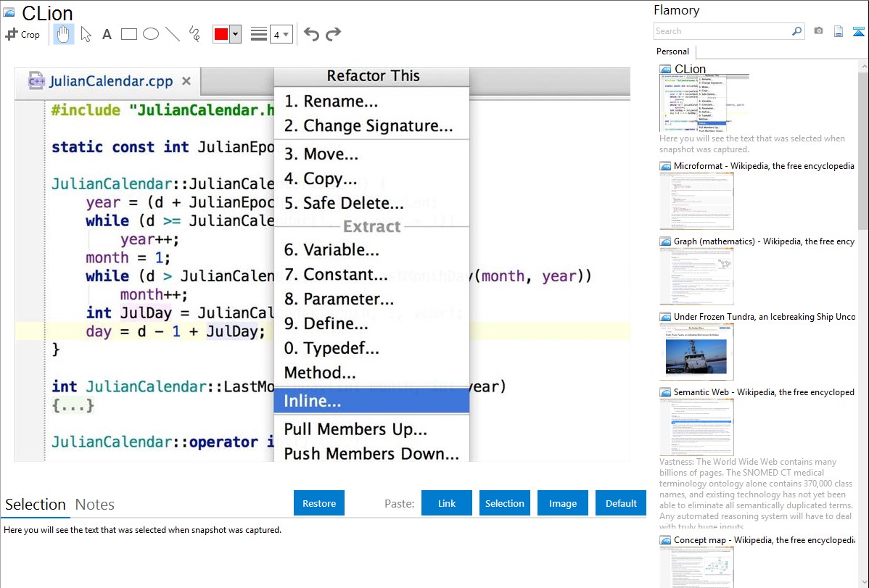This screenshot has height=588, width=869.
Task: Click the Flamory search field
Action: [722, 31]
